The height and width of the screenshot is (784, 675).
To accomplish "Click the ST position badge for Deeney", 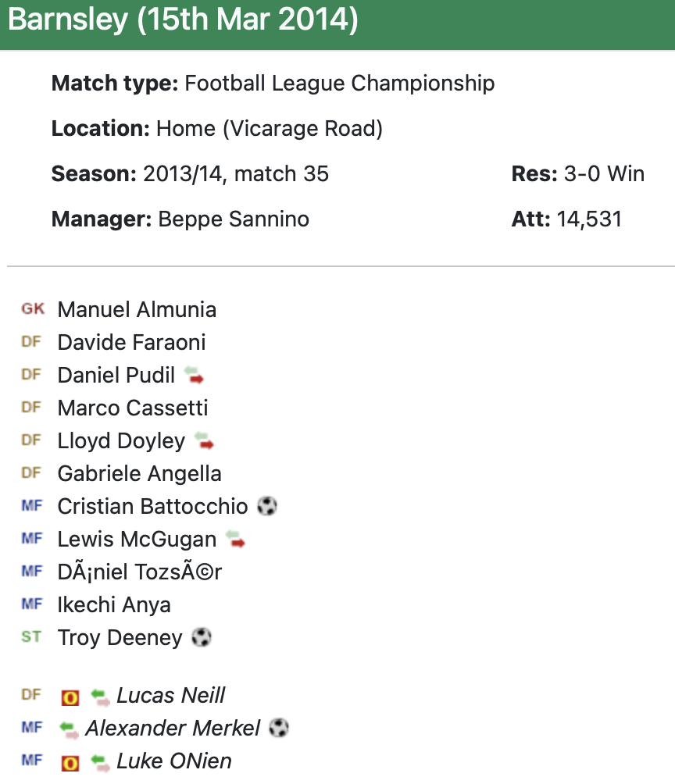I will [31, 637].
